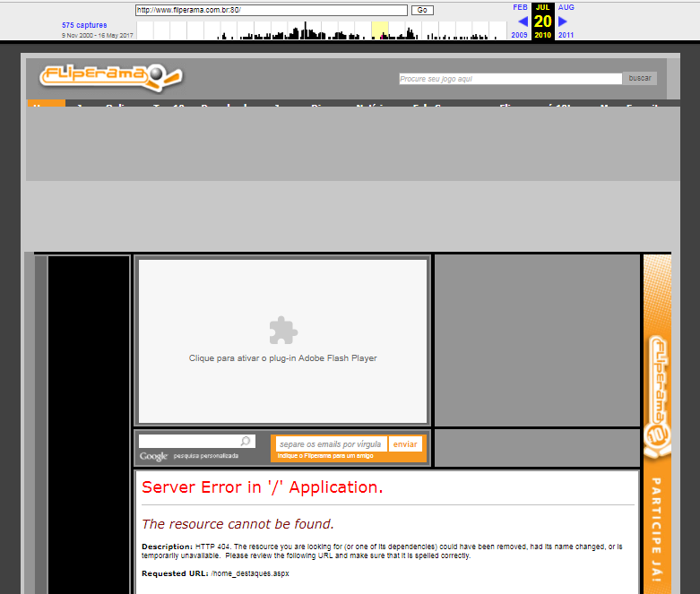The width and height of the screenshot is (700, 594).
Task: Open the 575 captures link
Action: point(84,25)
